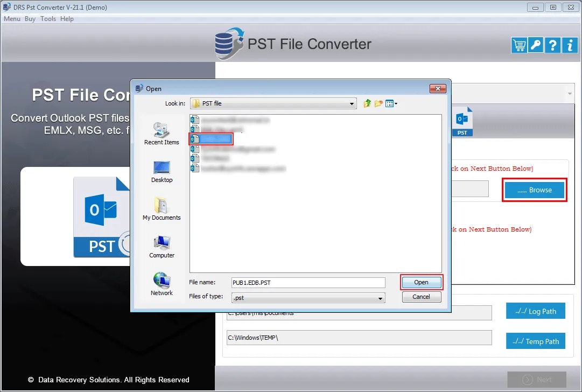Close the Open dialog with X

click(438, 88)
